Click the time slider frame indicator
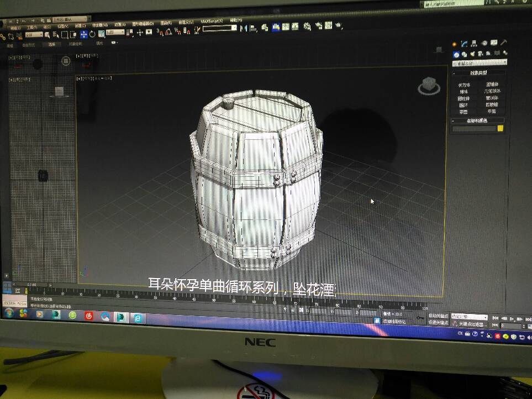 click(x=32, y=285)
